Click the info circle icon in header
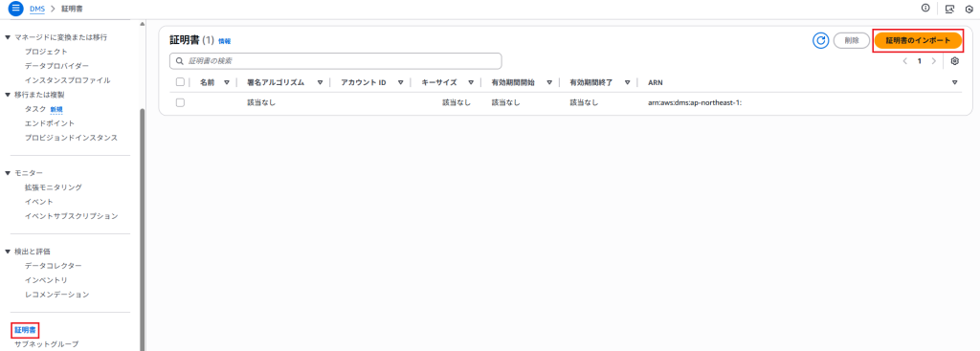Image resolution: width=980 pixels, height=351 pixels. (925, 8)
